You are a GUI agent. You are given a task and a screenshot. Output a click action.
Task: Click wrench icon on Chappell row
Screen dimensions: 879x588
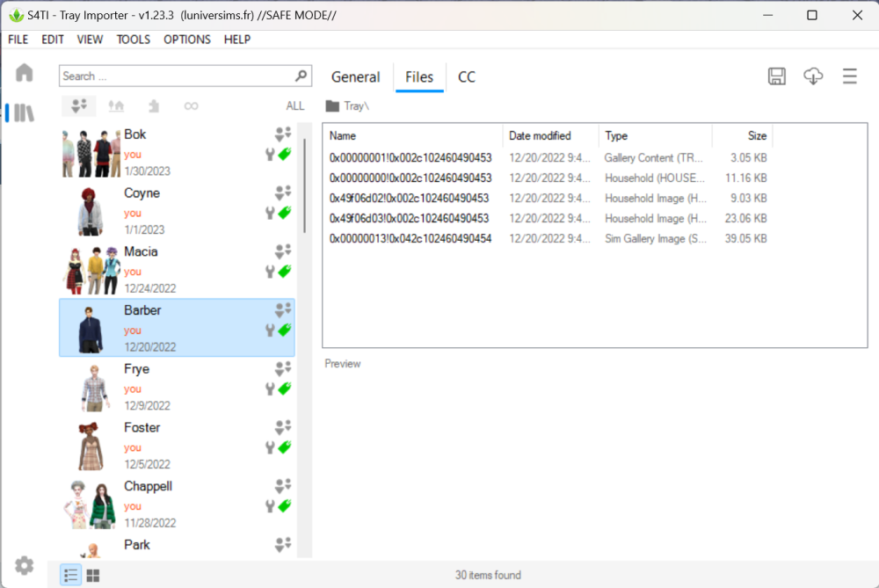pos(270,506)
